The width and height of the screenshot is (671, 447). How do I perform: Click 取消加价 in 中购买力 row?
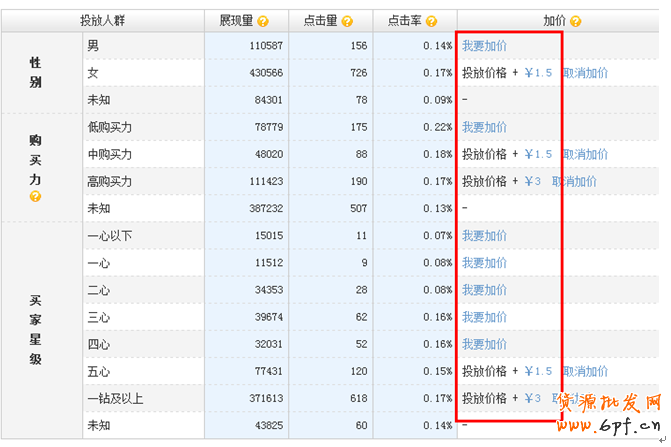[585, 155]
